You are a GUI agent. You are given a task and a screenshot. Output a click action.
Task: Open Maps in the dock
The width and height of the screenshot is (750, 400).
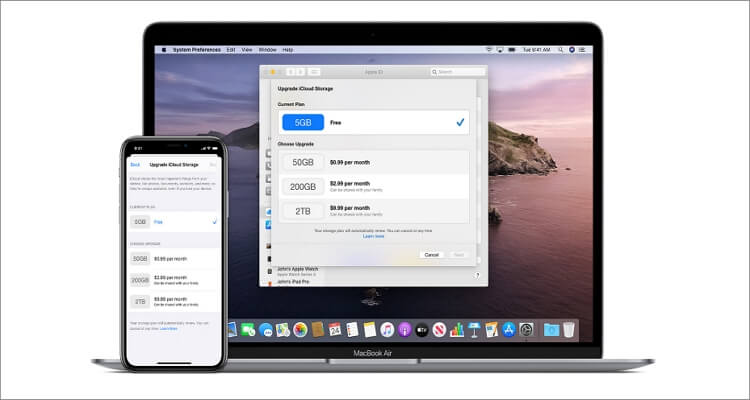[283, 330]
